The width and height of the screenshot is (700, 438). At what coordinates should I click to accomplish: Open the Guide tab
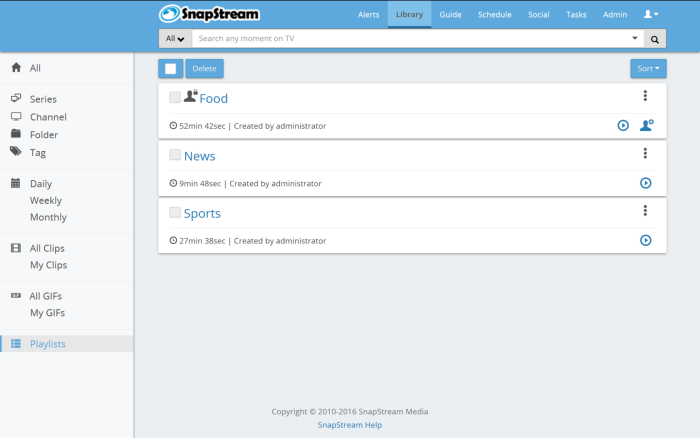[450, 14]
